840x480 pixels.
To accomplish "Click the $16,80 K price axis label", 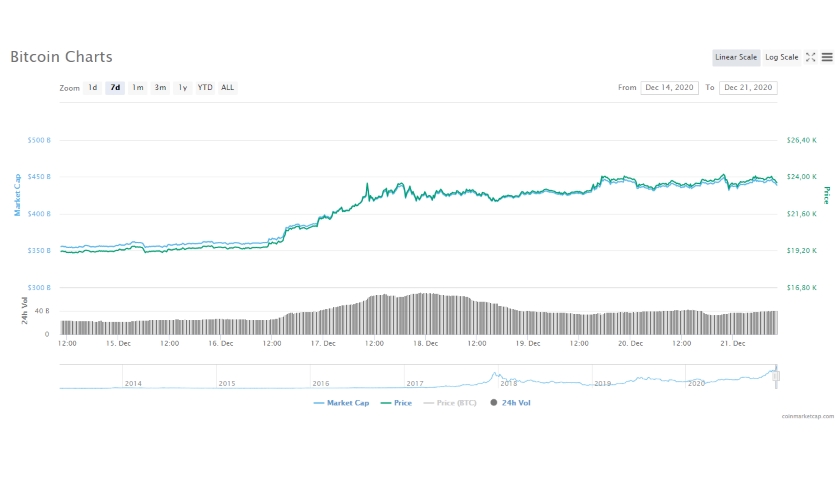I will [x=801, y=288].
